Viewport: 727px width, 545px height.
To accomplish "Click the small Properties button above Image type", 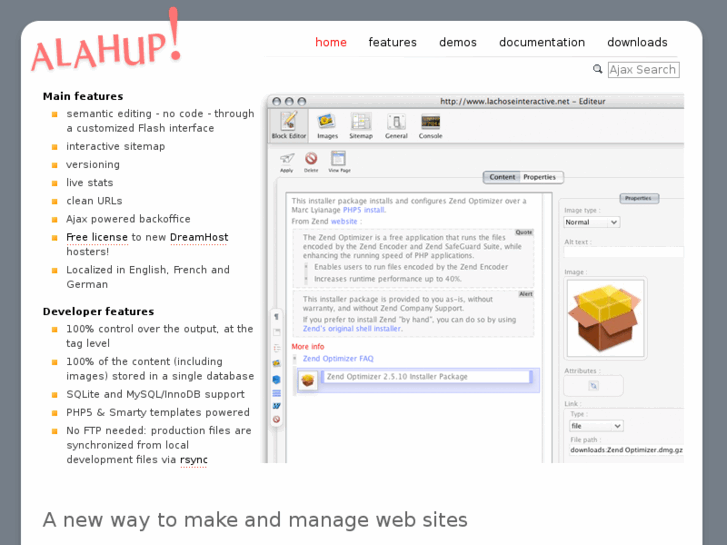I will click(639, 199).
